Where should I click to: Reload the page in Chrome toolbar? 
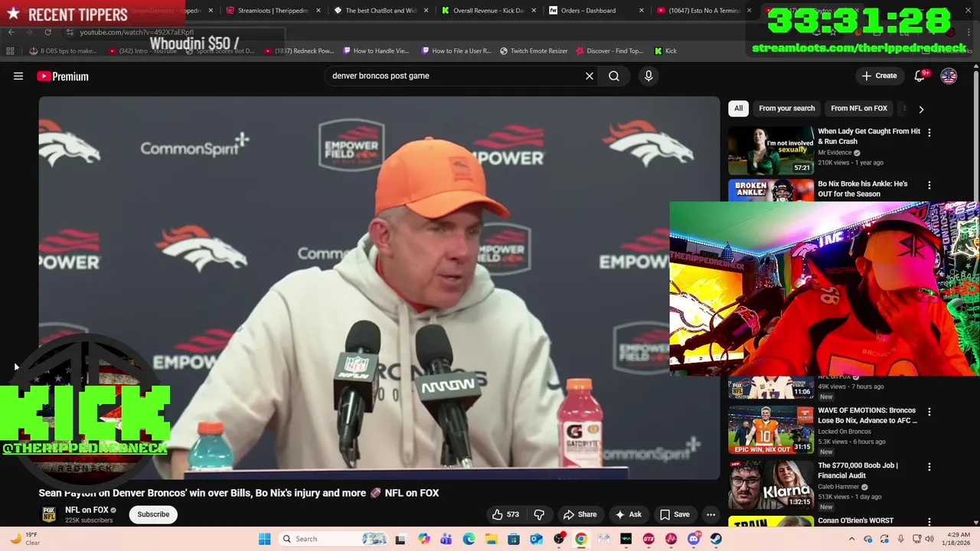47,32
